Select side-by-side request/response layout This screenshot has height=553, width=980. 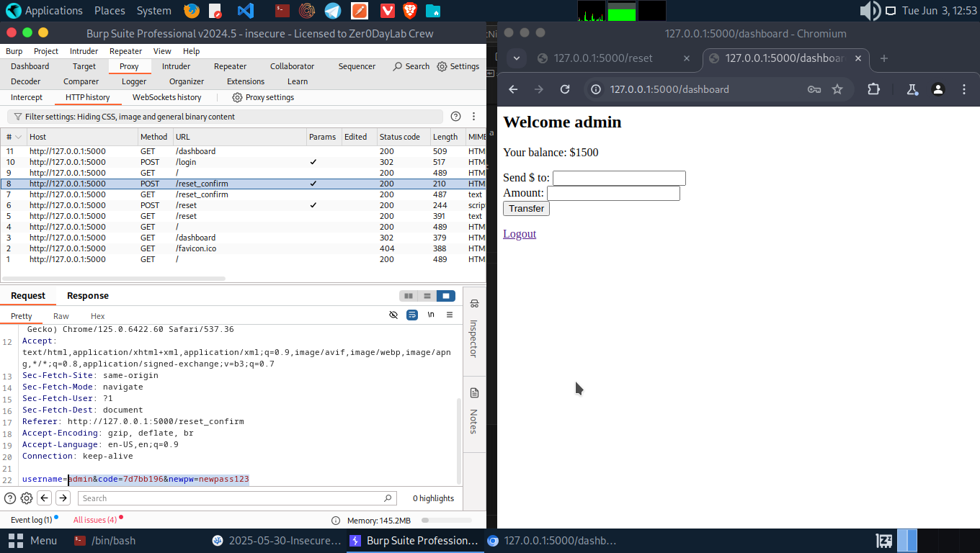(409, 296)
